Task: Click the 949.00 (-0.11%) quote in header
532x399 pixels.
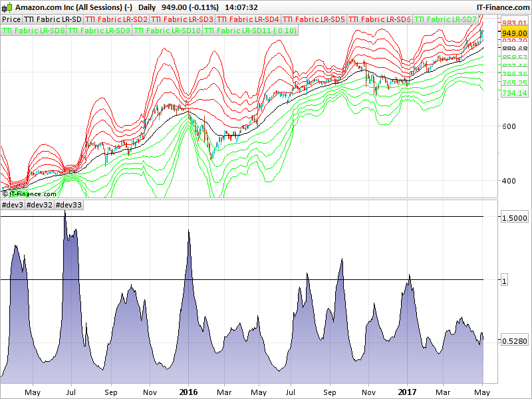Action: (x=190, y=7)
